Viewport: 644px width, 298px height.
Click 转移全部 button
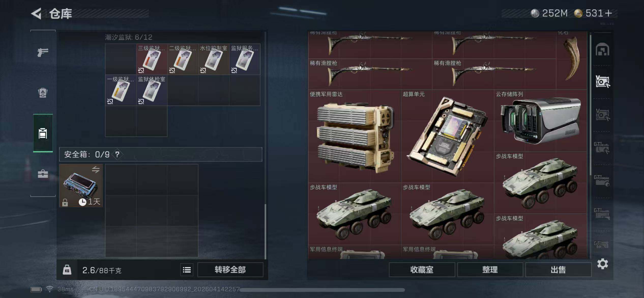click(230, 270)
